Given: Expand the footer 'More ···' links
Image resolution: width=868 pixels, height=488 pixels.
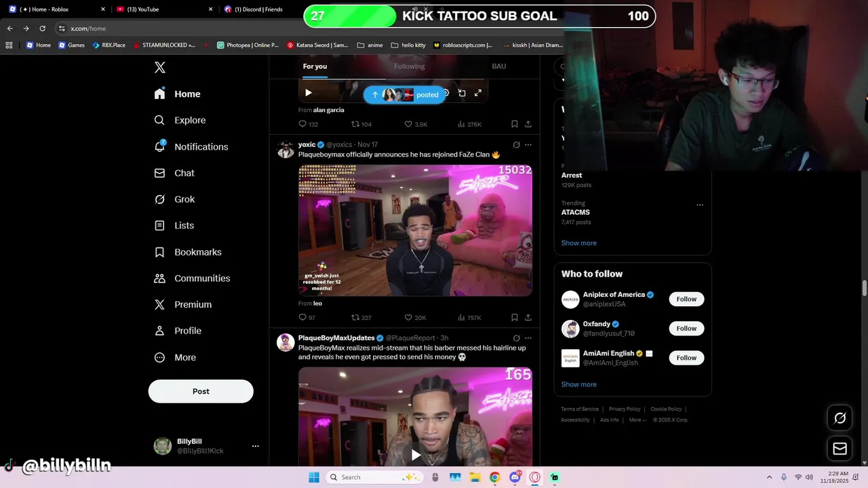Looking at the screenshot, I should [637, 420].
